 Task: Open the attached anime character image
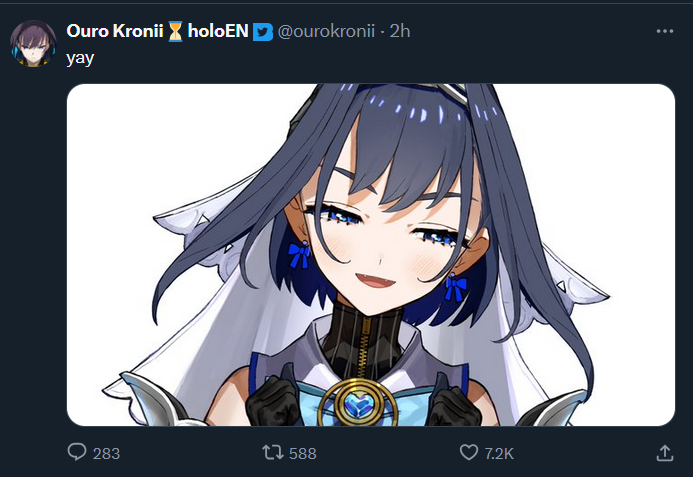point(371,255)
